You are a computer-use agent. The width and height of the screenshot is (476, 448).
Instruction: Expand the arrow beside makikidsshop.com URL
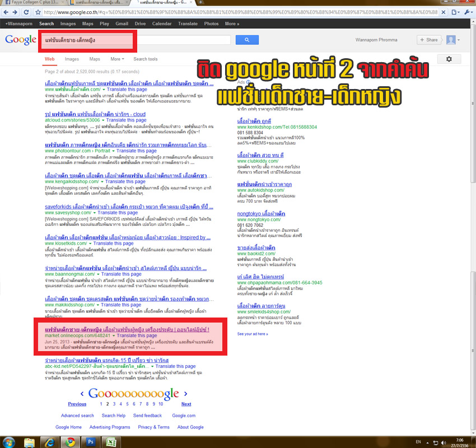[98, 305]
